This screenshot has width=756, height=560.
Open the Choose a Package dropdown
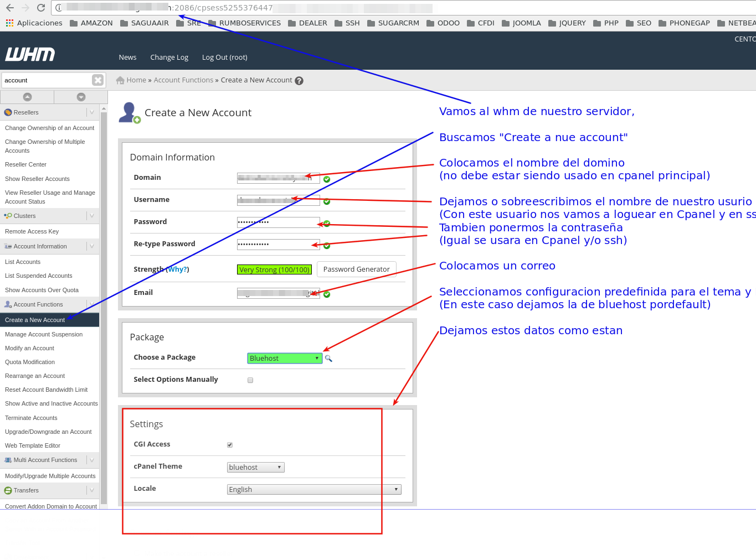(x=285, y=359)
